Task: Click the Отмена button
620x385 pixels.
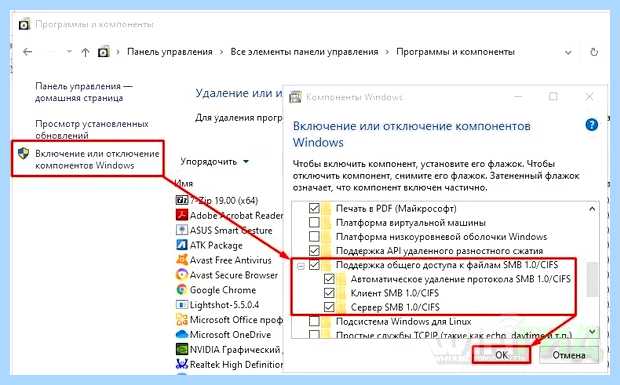Action: [x=569, y=355]
